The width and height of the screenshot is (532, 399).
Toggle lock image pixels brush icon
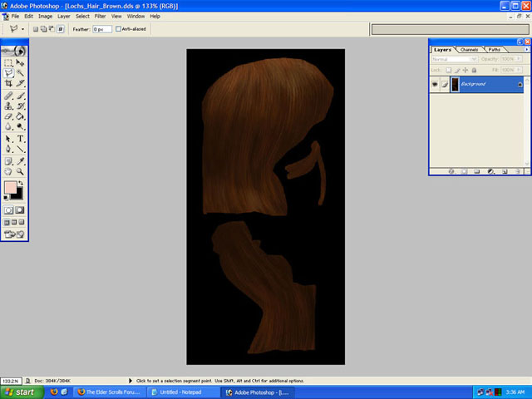tap(457, 70)
